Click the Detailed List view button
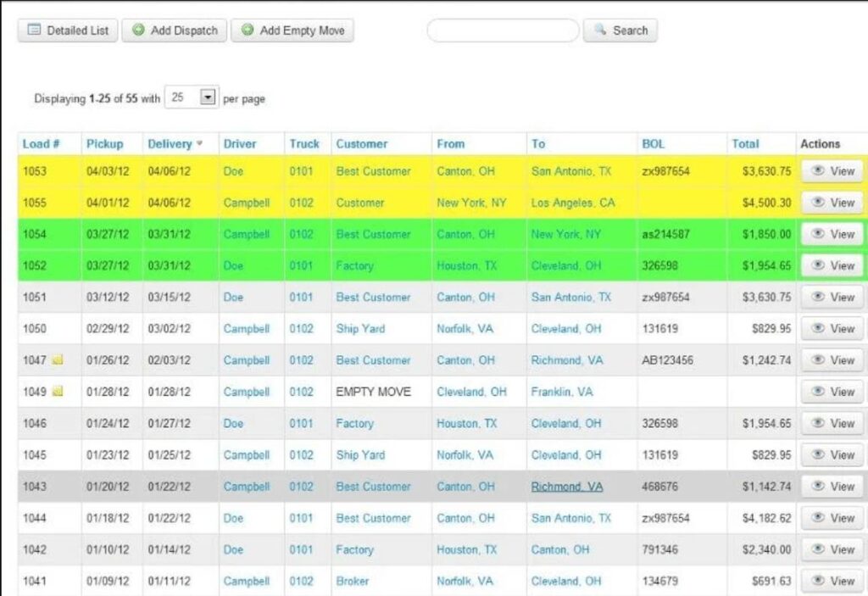The height and width of the screenshot is (596, 868). click(69, 31)
